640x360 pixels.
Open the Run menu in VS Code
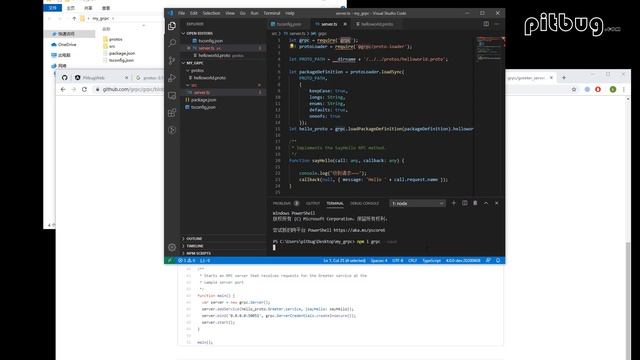254,13
